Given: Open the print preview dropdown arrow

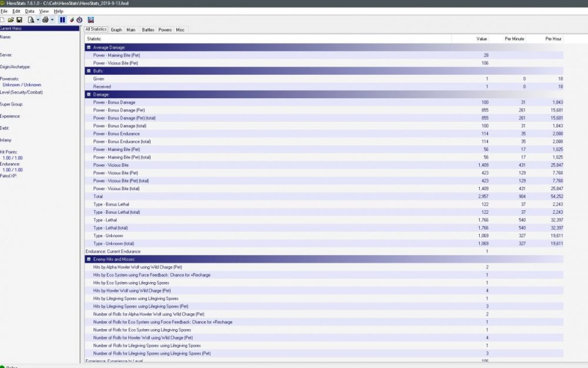Looking at the screenshot, I should click(37, 19).
